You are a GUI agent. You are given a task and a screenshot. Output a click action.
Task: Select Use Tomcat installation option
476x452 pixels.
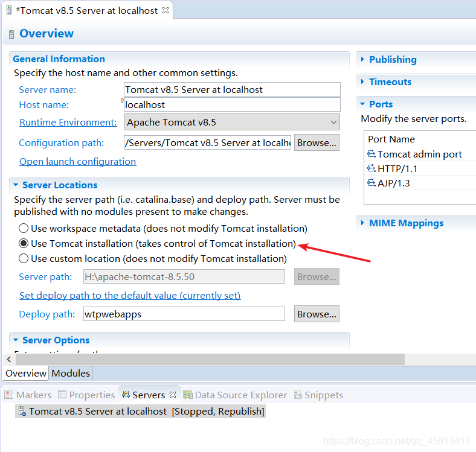point(24,243)
